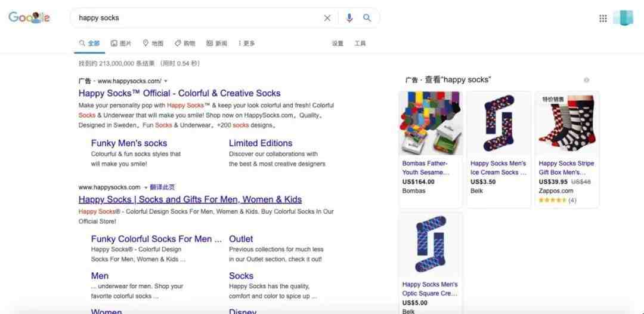Screen dimensions: 644x314
Task: Click the US$5.00 price
Action: pyautogui.click(x=415, y=303)
